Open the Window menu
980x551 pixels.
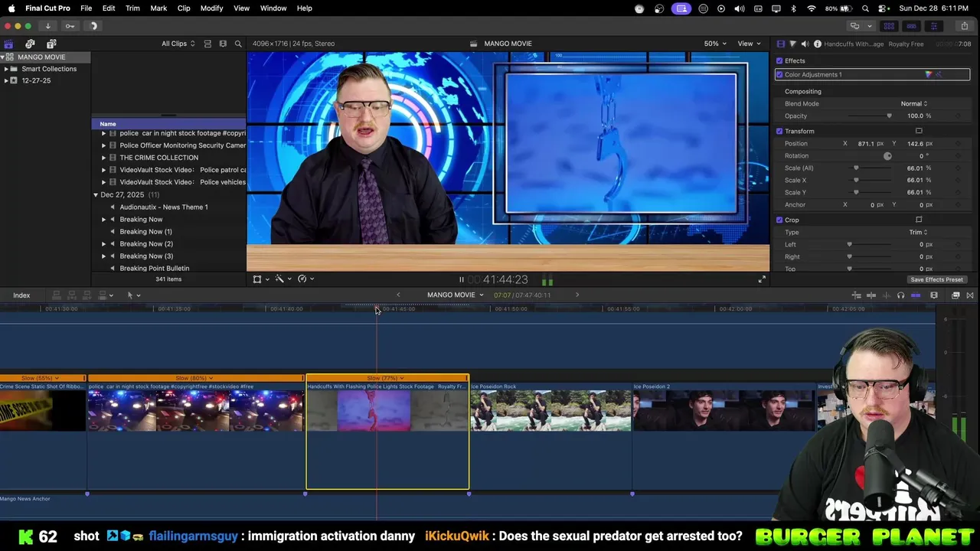click(273, 8)
